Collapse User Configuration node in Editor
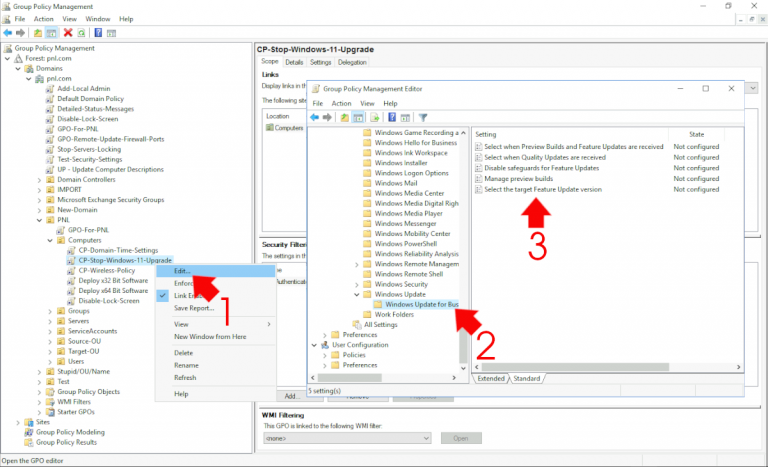 pyautogui.click(x=314, y=345)
